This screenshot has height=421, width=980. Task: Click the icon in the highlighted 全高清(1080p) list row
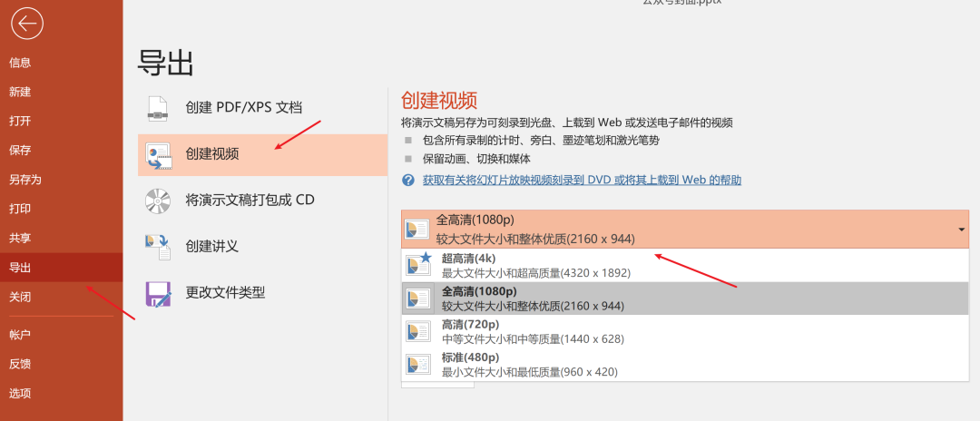point(418,298)
